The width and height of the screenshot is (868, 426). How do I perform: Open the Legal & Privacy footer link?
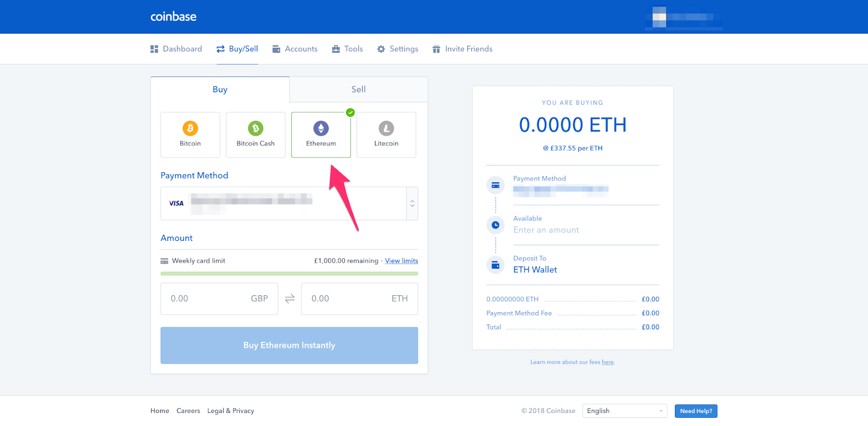231,411
